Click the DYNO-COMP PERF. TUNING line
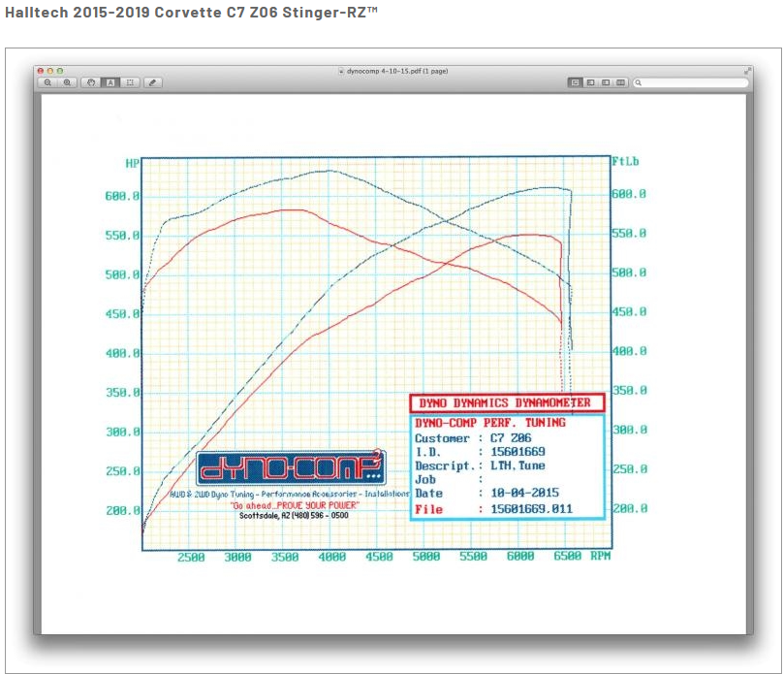Image resolution: width=784 pixels, height=674 pixels. [x=490, y=423]
